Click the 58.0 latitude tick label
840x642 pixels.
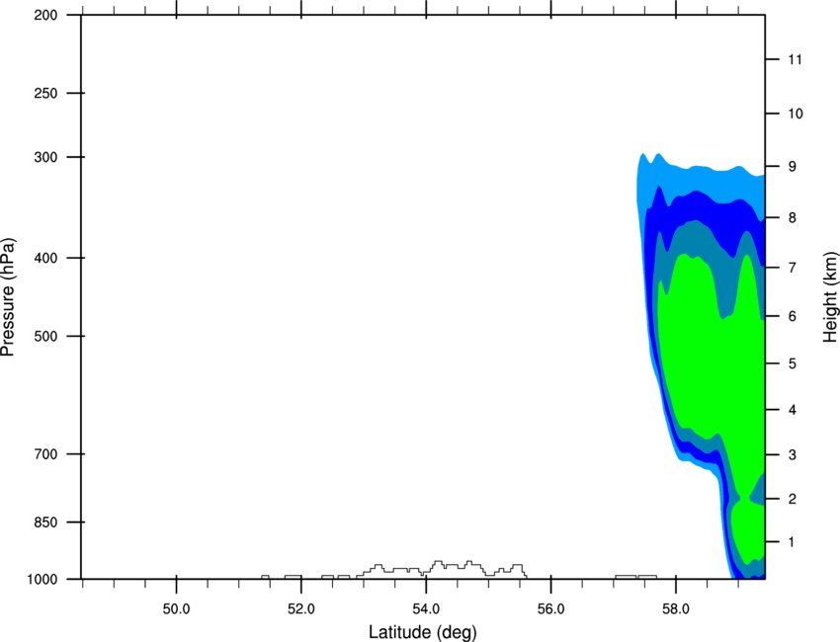click(x=676, y=609)
